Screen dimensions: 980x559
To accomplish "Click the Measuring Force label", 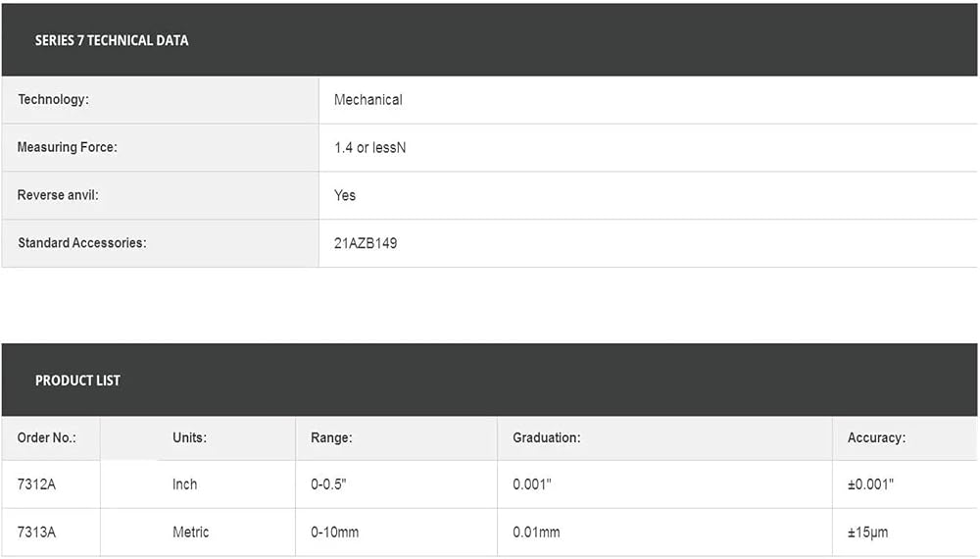I will [x=67, y=147].
